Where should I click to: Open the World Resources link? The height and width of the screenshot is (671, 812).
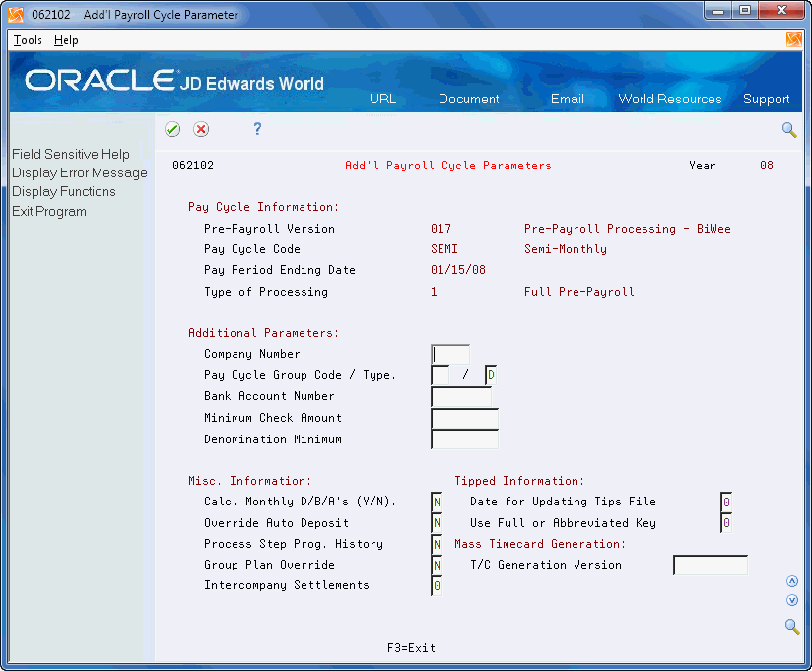pos(669,99)
